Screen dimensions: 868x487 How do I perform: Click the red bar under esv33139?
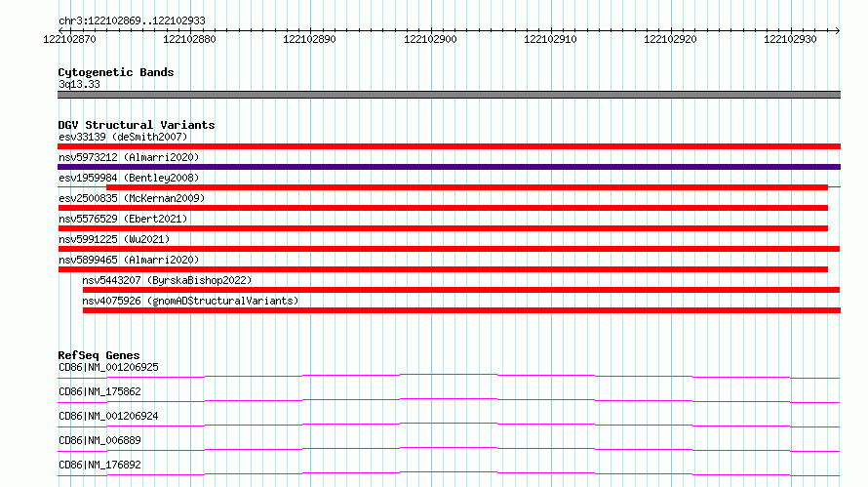click(449, 146)
